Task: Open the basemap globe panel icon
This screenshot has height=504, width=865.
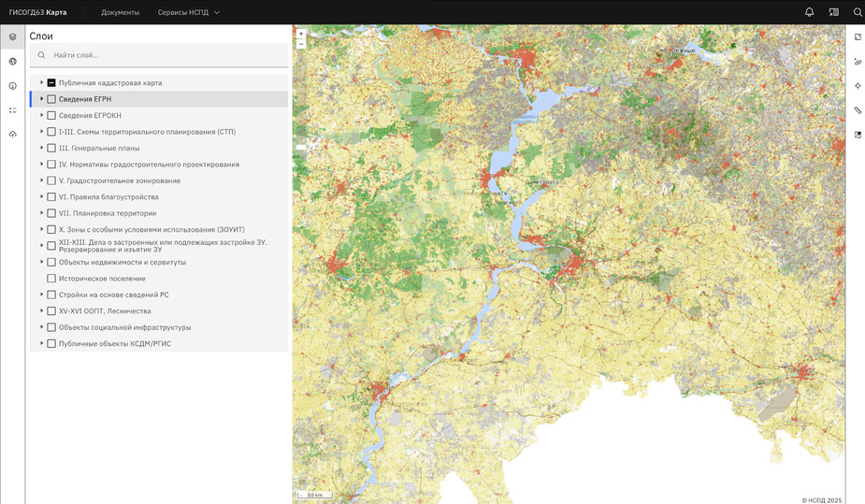Action: 13,62
